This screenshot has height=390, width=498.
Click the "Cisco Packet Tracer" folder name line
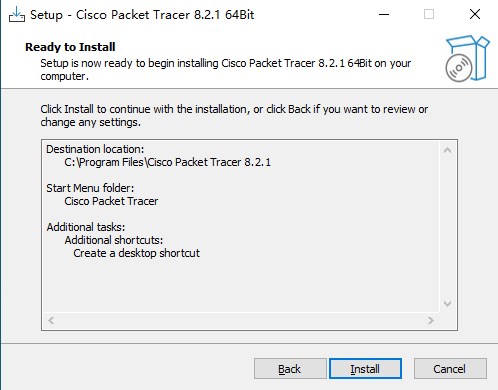pyautogui.click(x=111, y=201)
